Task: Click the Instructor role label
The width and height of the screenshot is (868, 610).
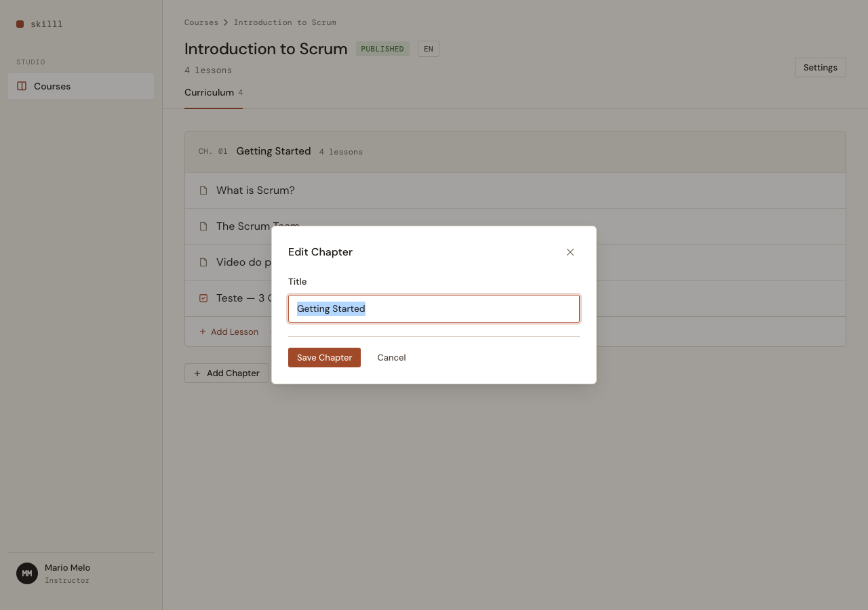Action: click(67, 581)
